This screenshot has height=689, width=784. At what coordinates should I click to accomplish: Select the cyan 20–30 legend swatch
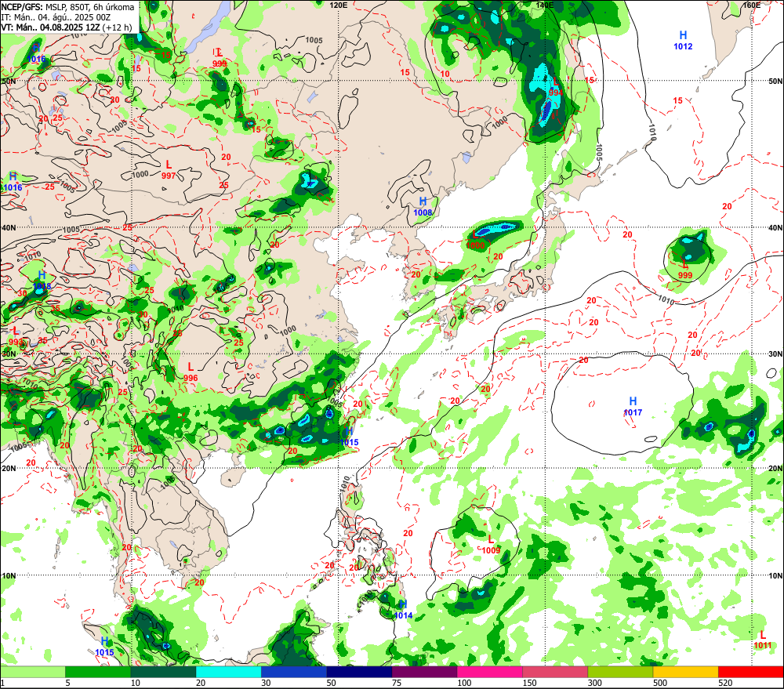[x=228, y=672]
